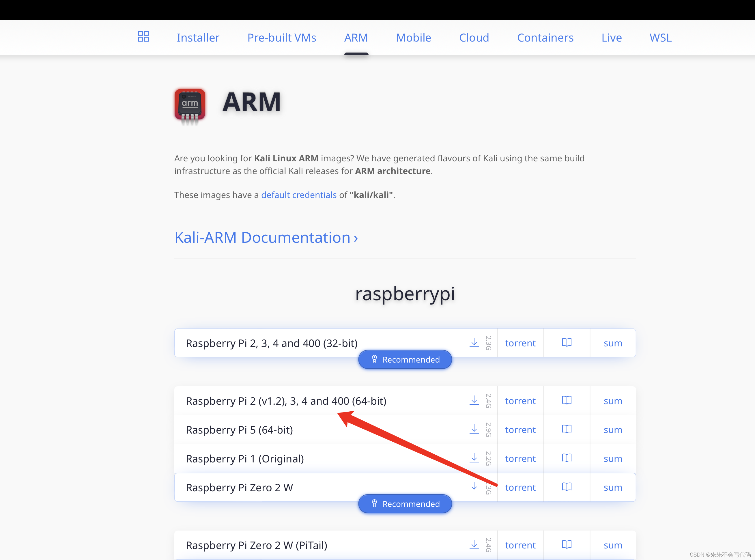Switch to the Mobile tab

pos(413,38)
